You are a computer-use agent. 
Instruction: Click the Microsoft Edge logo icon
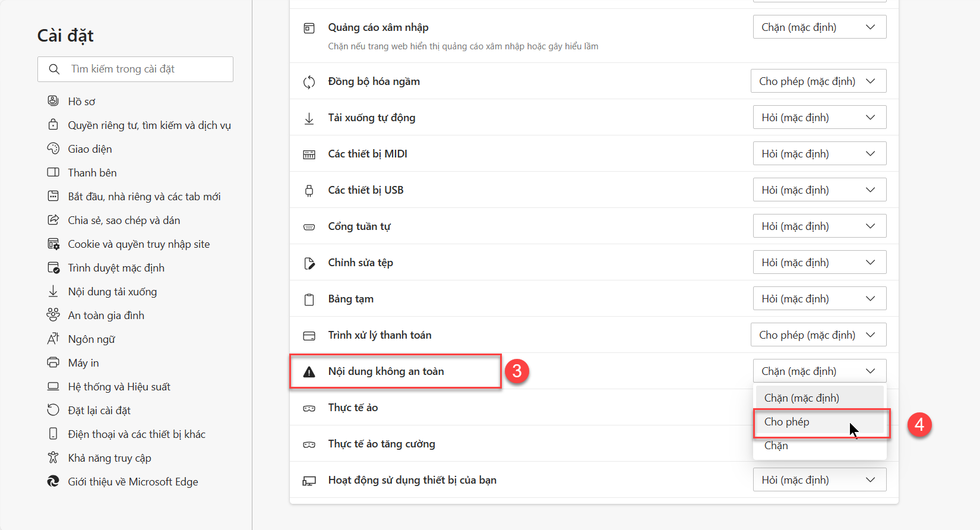point(53,481)
